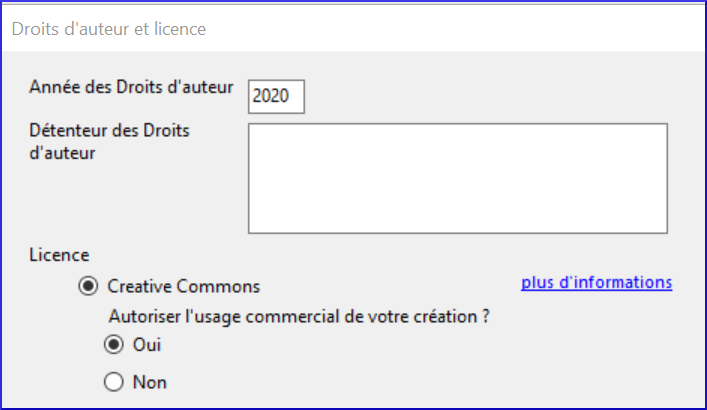
Task: Click the empty circle beside Non
Action: tap(114, 382)
